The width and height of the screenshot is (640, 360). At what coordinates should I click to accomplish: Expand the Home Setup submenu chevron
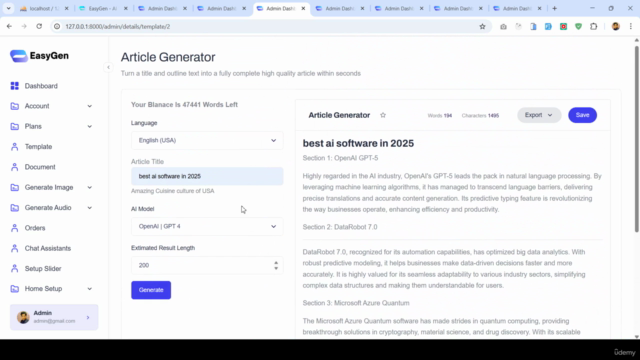coord(89,289)
